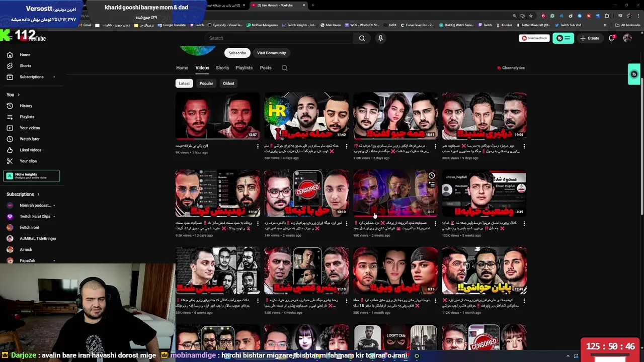Click in the YouTube Search field
The image size is (644, 362).
tap(279, 38)
